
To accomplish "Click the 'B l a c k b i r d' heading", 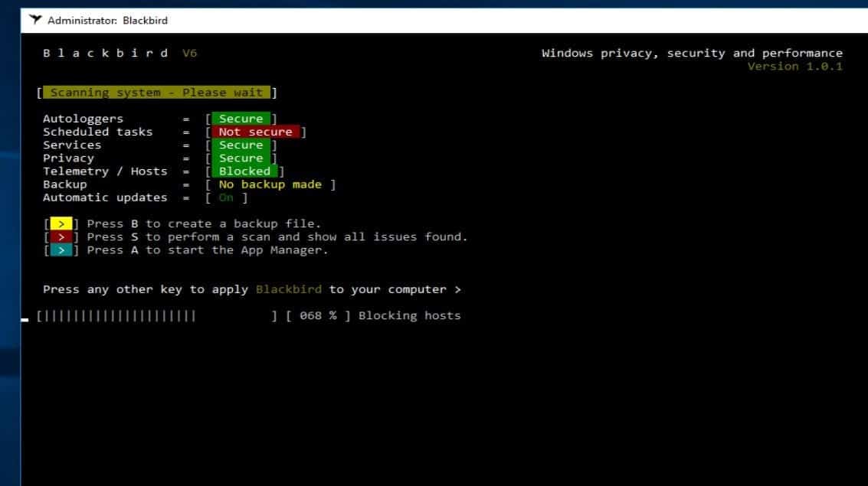I will click(105, 53).
